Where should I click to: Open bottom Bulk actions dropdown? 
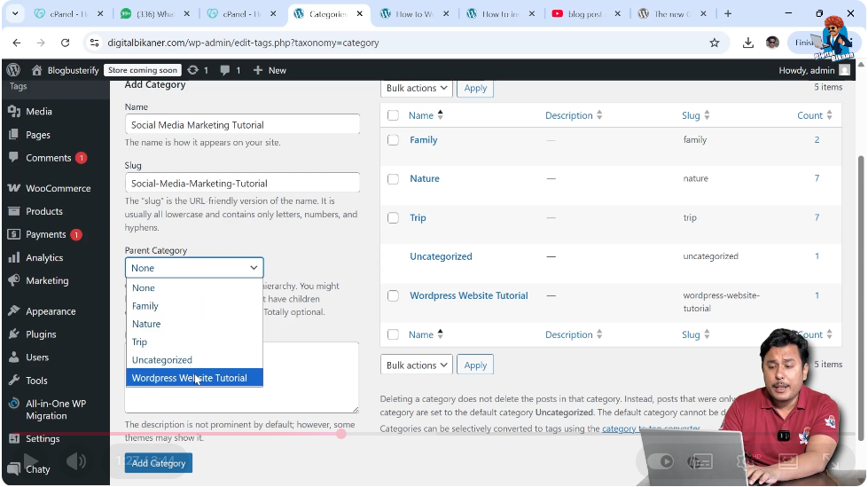tap(417, 365)
